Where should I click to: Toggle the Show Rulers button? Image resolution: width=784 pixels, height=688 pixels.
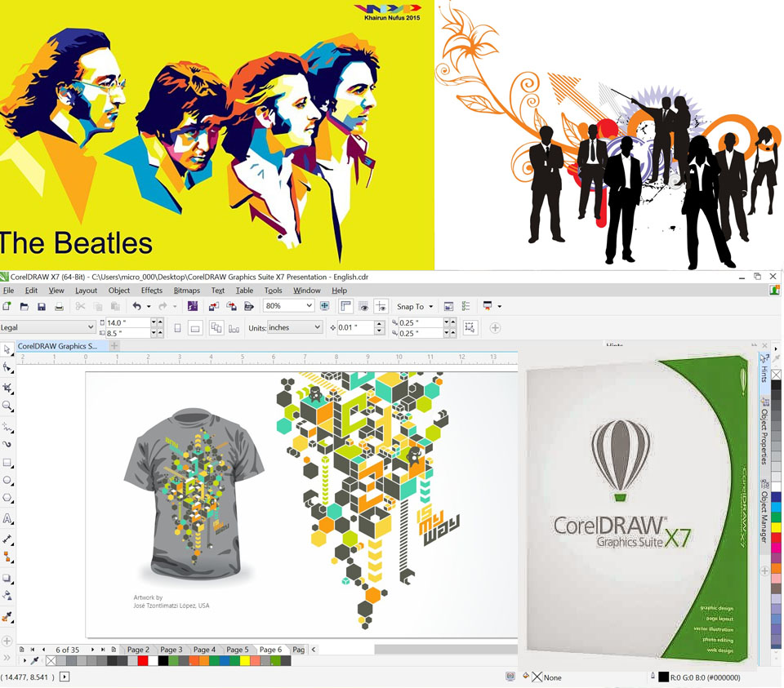point(346,306)
